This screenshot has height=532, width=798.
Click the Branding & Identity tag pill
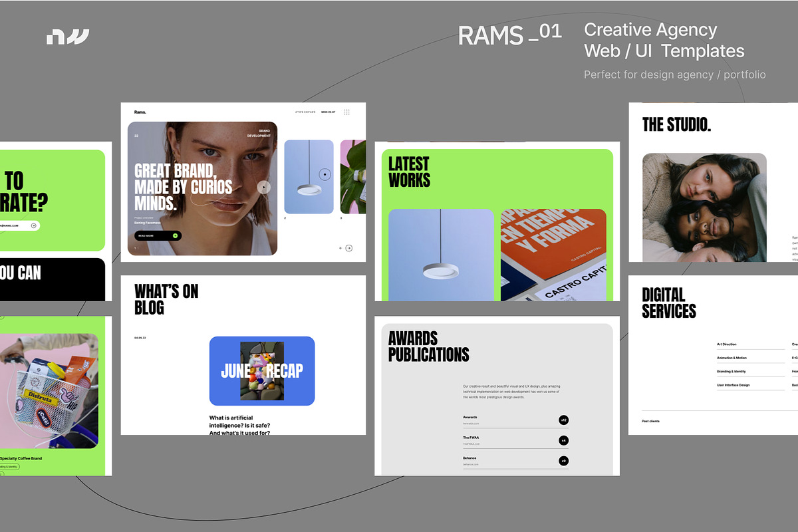tap(10, 467)
